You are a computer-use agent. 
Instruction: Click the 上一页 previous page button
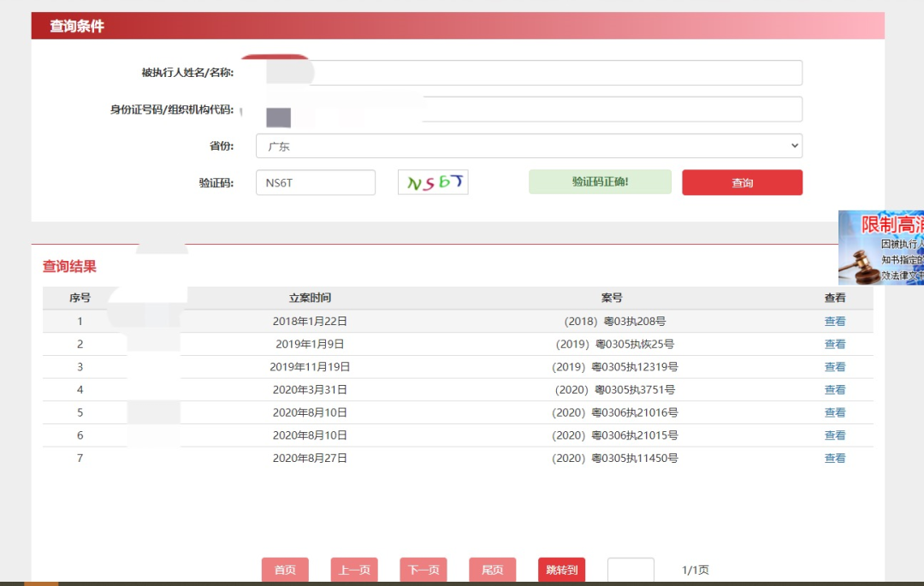click(353, 569)
